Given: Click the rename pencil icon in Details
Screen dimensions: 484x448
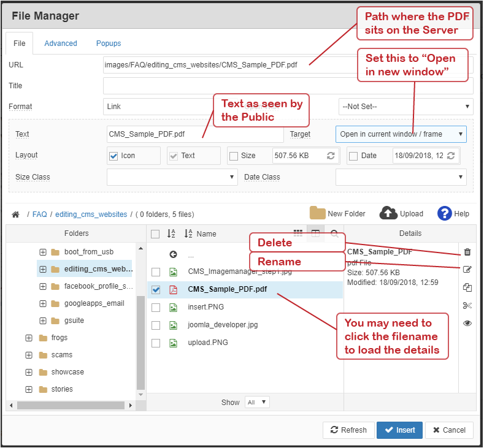Looking at the screenshot, I should (x=467, y=270).
